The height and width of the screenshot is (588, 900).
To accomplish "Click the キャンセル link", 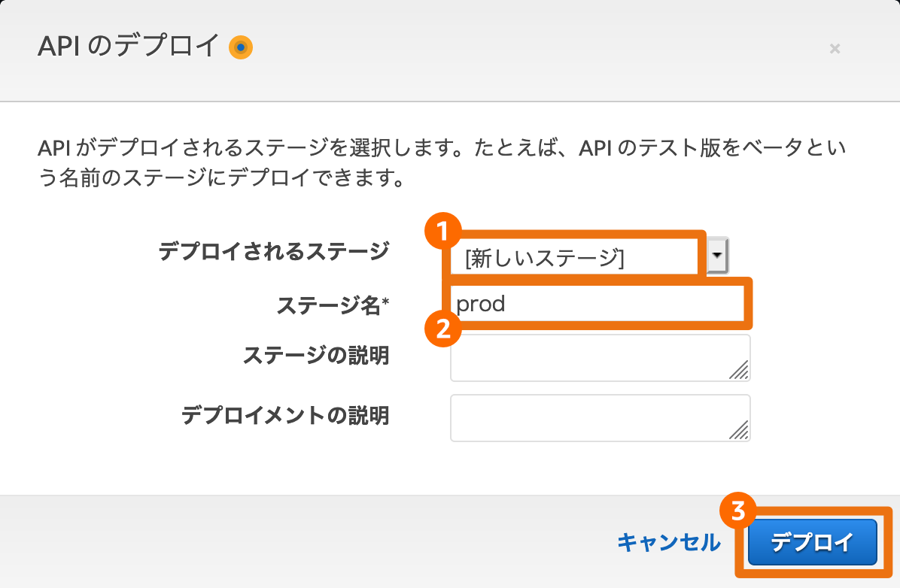I will coord(669,542).
